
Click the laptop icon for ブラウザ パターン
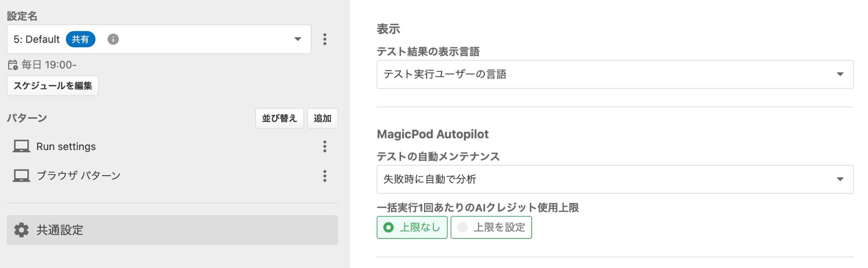tap(21, 176)
